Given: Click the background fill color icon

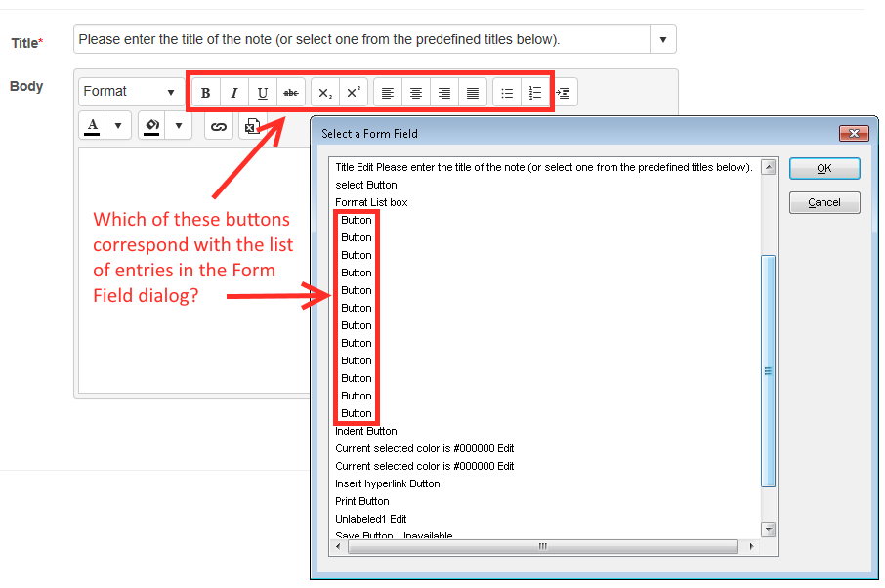Looking at the screenshot, I should [x=151, y=125].
